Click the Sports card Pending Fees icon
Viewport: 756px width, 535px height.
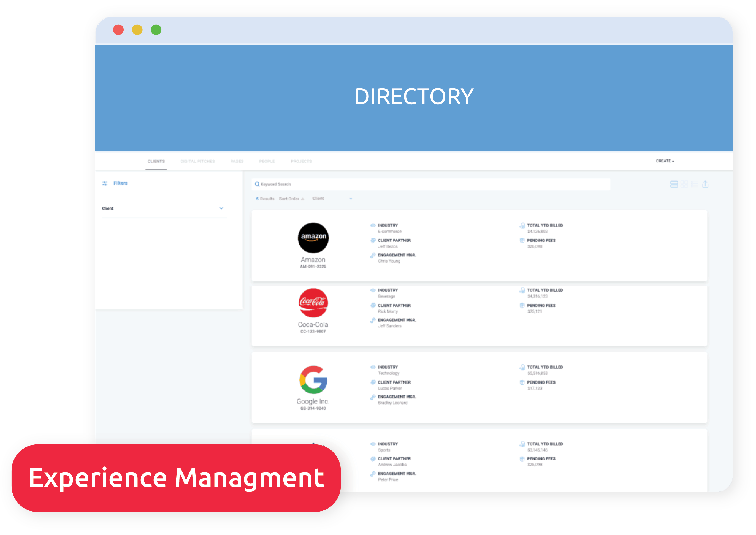522,458
